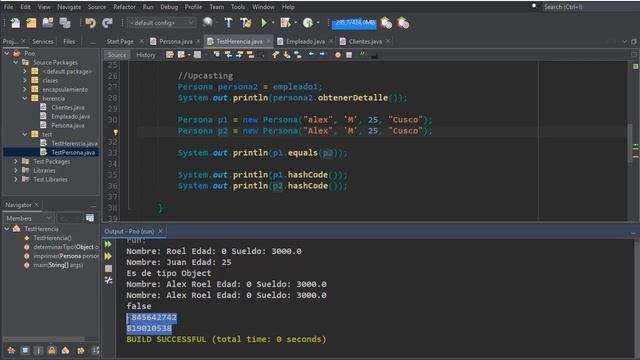Click the Build Project hammer icon
Image resolution: width=640 pixels, height=360 pixels.
click(229, 23)
